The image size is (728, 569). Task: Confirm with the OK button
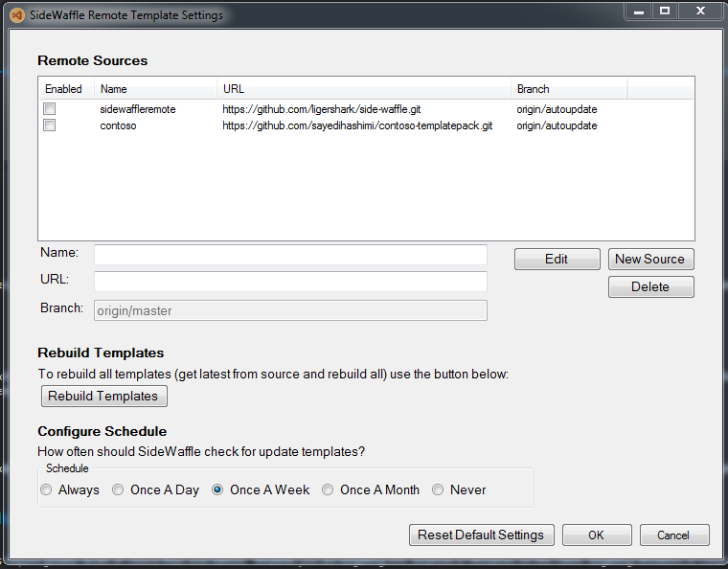click(597, 535)
